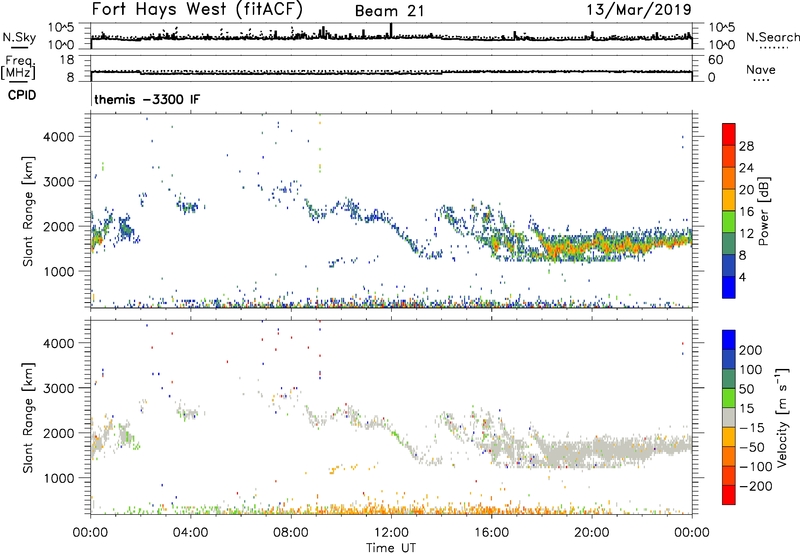
Task: Click the '2000' tick in velocity panel
Action: pyautogui.click(x=58, y=433)
